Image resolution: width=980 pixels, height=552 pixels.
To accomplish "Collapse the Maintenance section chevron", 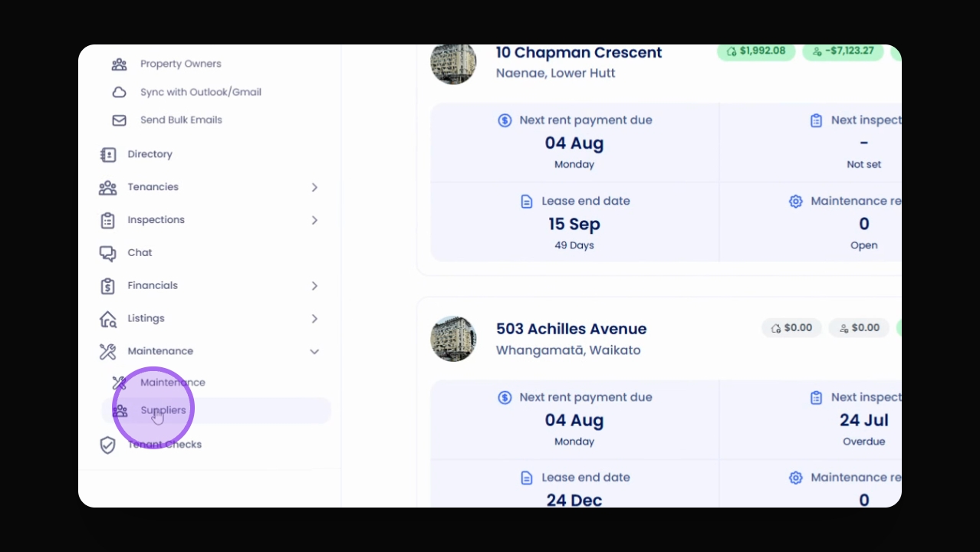I will click(314, 351).
